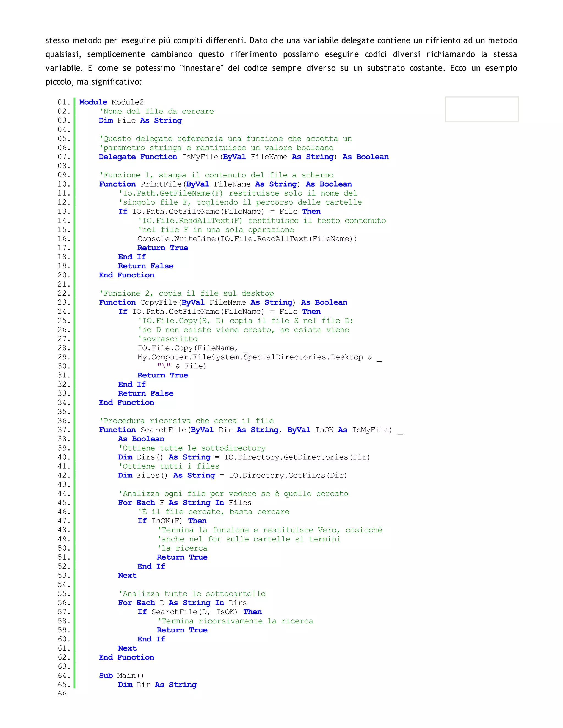Click the 'Dim File As String' statement
Image resolution: width=563 pixels, height=728 pixels.
(x=140, y=120)
